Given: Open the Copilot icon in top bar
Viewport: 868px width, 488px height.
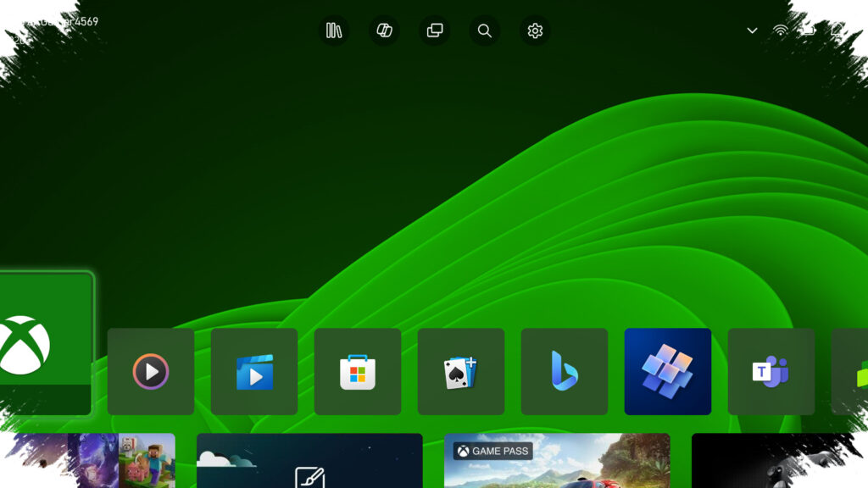Looking at the screenshot, I should (x=384, y=30).
